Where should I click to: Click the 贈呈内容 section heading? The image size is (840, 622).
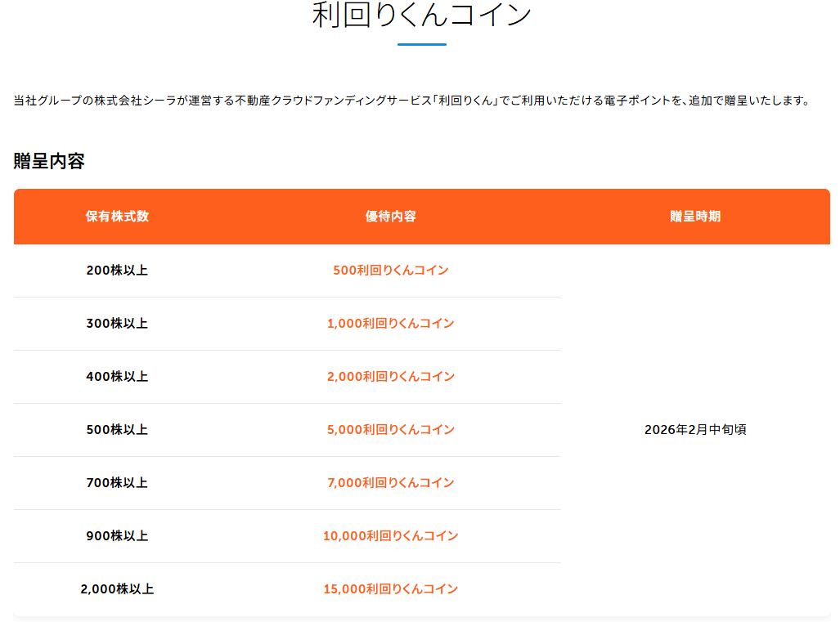tap(49, 161)
